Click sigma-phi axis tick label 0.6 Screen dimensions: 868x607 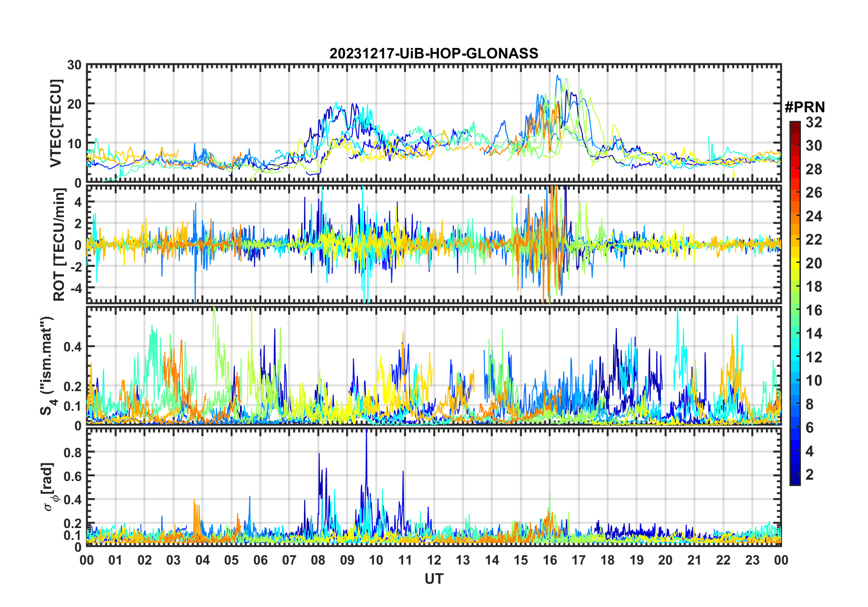pos(73,476)
